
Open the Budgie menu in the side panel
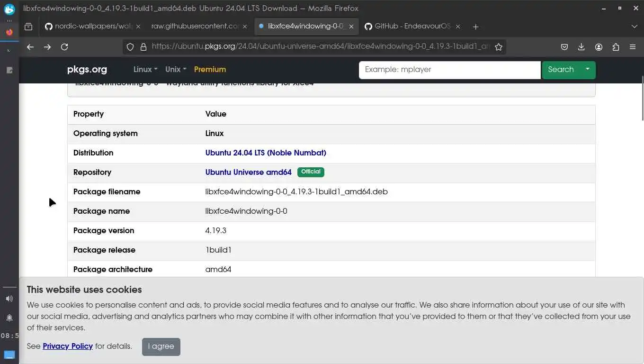(9, 9)
